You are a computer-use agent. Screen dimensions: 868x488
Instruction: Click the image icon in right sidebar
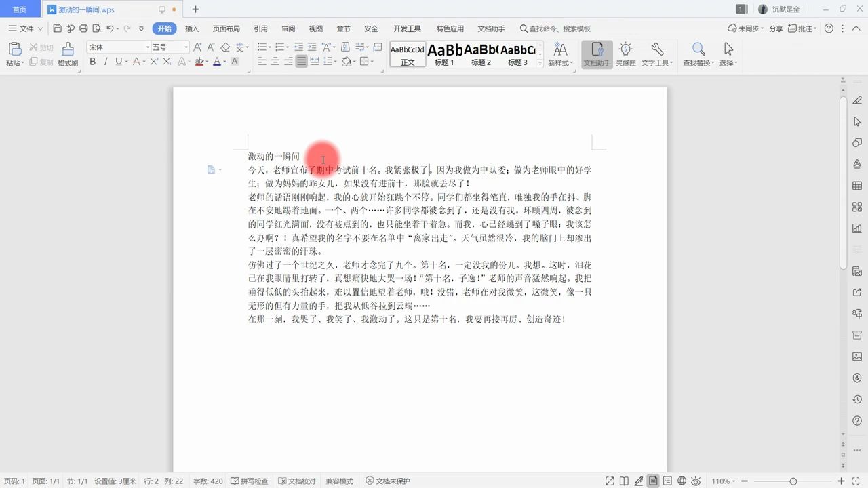click(857, 357)
